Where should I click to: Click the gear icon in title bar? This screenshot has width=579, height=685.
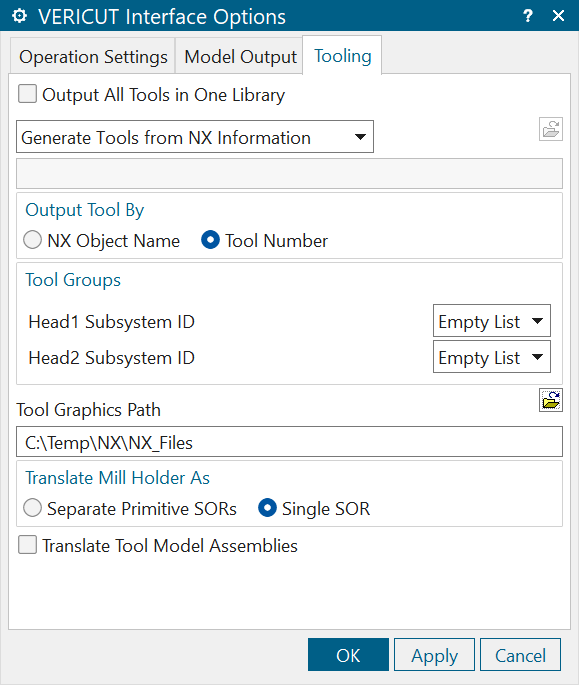(20, 16)
